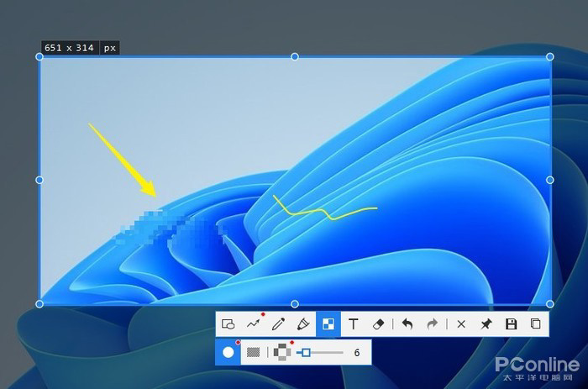Select the arrow line tool
This screenshot has height=389, width=588.
point(253,323)
